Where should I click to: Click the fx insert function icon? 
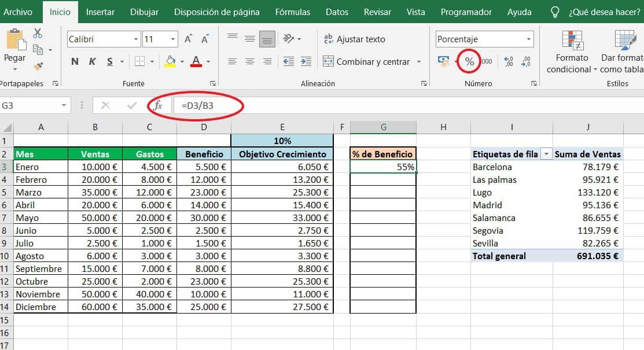pyautogui.click(x=158, y=105)
